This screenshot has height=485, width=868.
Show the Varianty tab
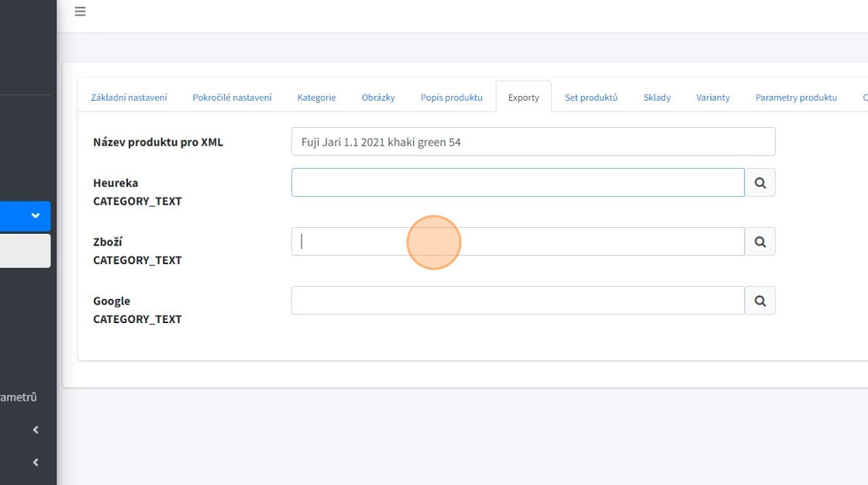click(x=712, y=98)
